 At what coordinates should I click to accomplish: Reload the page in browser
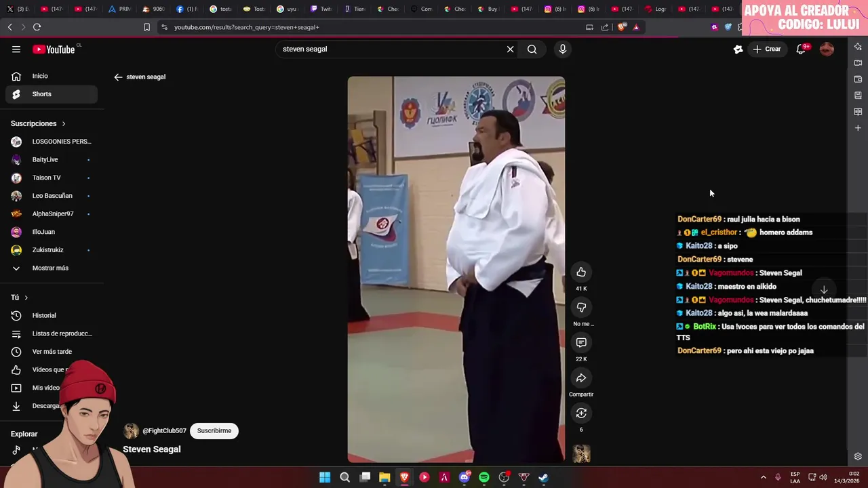pos(37,27)
